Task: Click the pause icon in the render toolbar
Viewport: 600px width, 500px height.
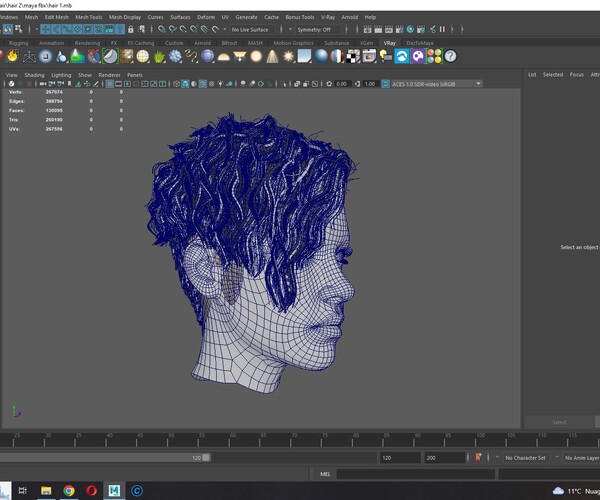Action: tap(442, 29)
